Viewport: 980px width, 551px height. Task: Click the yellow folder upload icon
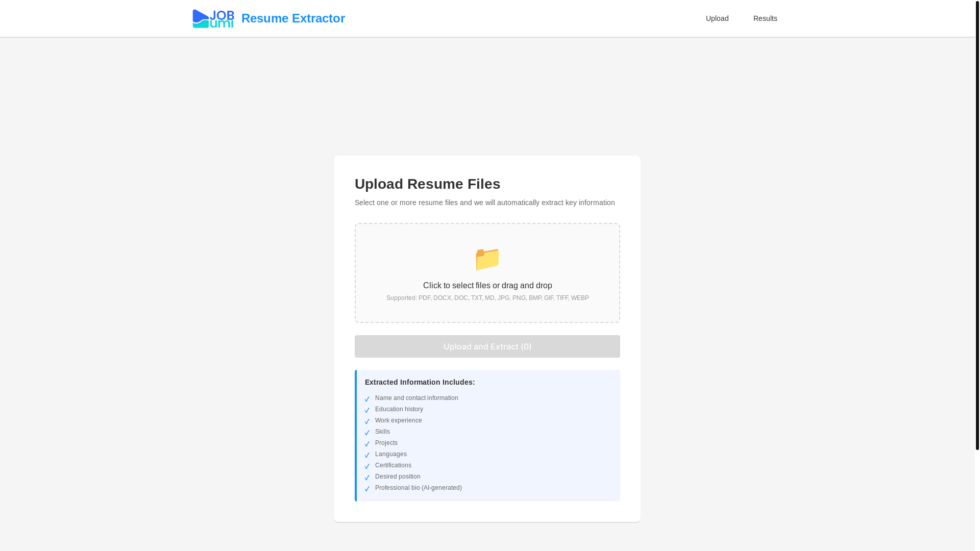pos(487,259)
